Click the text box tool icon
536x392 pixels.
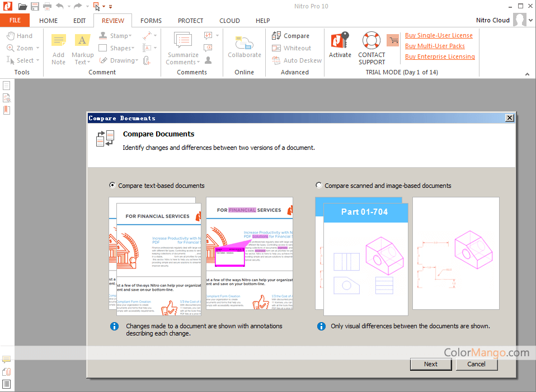(147, 48)
